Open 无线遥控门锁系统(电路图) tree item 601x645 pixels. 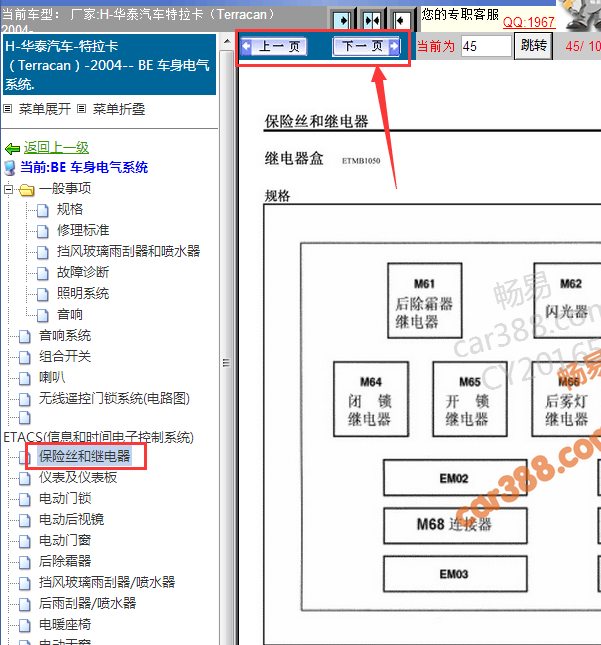coord(114,398)
